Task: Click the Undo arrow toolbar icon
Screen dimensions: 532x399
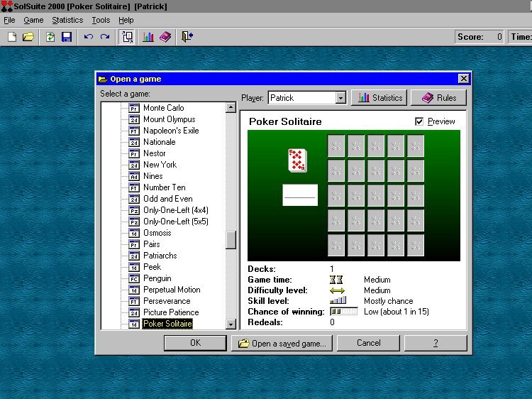Action: pos(89,37)
